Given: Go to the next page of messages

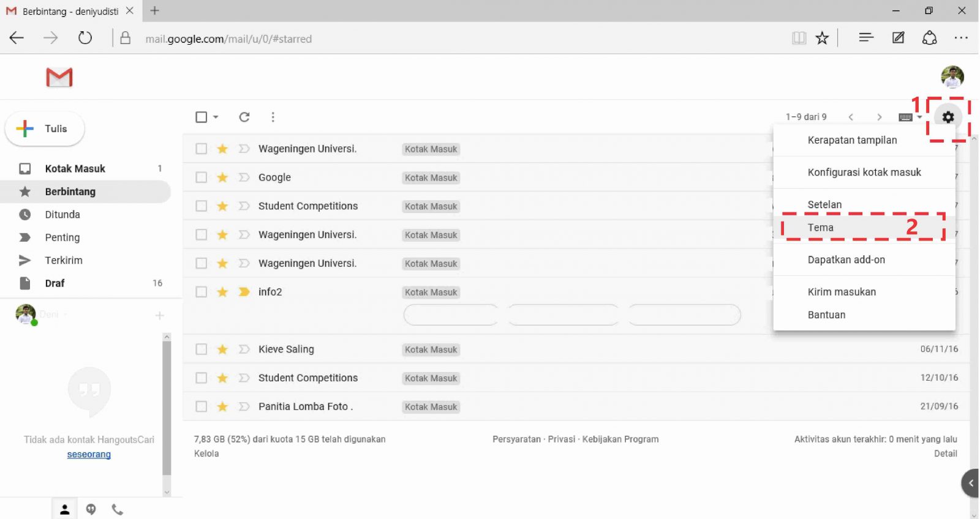Looking at the screenshot, I should coord(880,117).
